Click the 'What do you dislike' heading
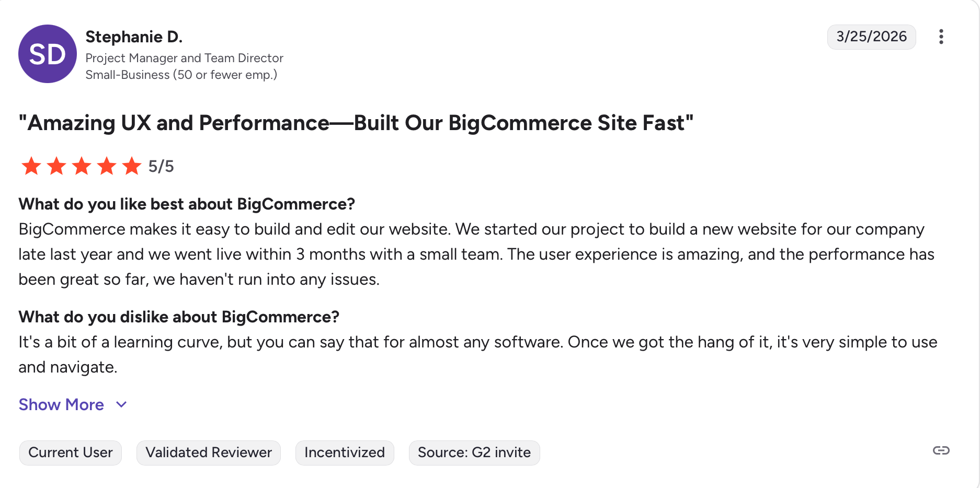The image size is (980, 488). click(x=179, y=317)
